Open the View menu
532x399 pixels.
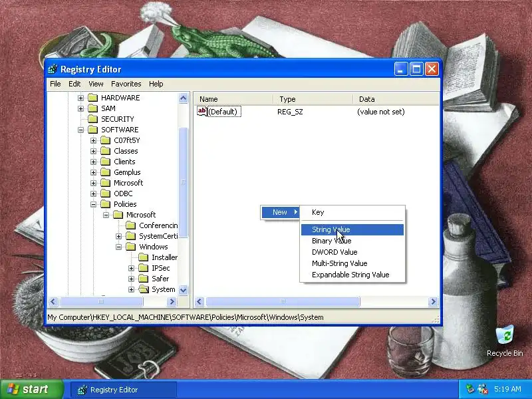tap(96, 84)
